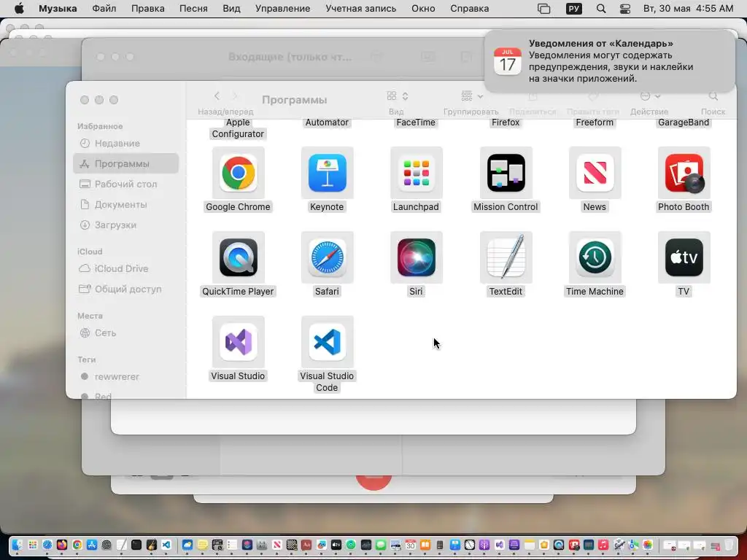Open the Google Chrome app icon in Finder
Viewport: 747px width, 560px height.
[x=239, y=173]
